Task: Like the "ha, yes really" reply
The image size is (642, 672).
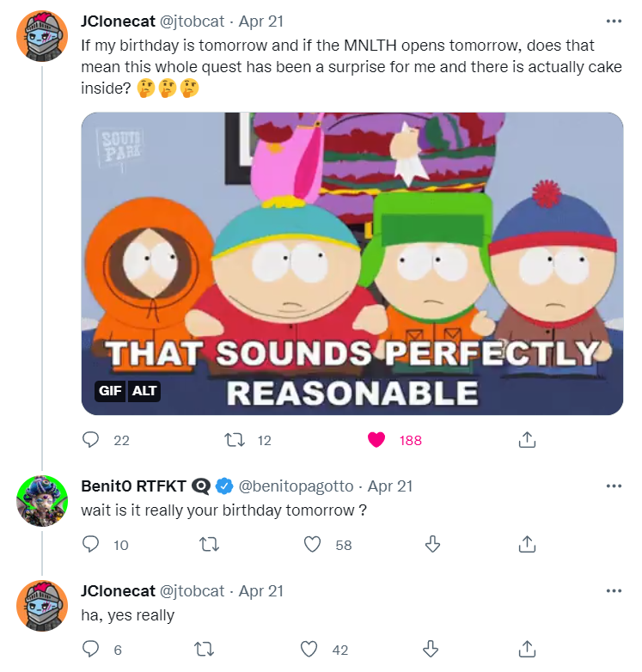Action: pyautogui.click(x=313, y=650)
